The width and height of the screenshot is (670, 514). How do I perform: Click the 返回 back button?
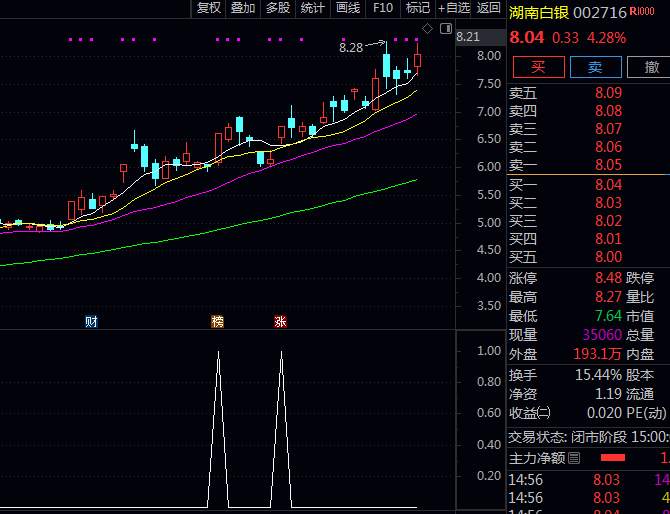click(x=488, y=8)
